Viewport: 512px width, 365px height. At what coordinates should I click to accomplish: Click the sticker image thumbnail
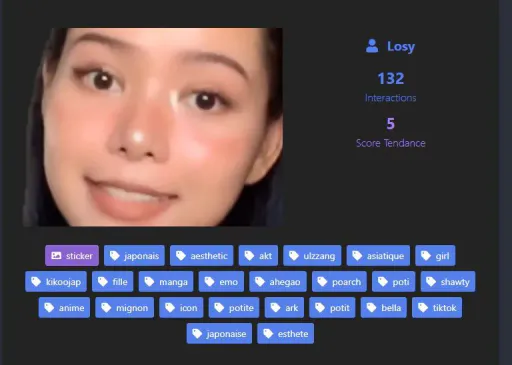(x=153, y=127)
